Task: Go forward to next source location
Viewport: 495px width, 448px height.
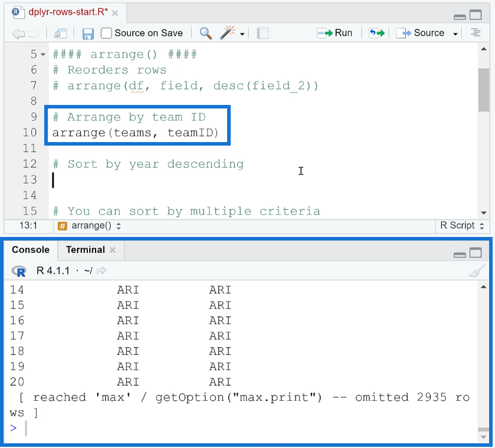Action: click(x=34, y=34)
